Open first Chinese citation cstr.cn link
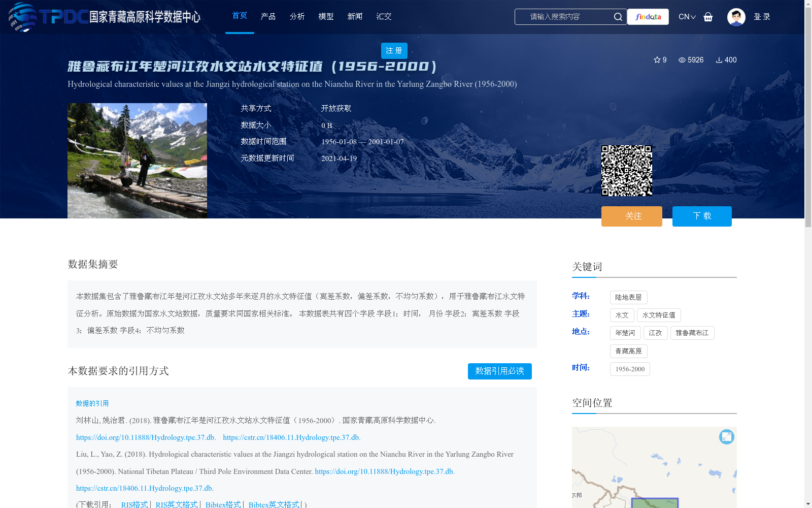 (292, 437)
